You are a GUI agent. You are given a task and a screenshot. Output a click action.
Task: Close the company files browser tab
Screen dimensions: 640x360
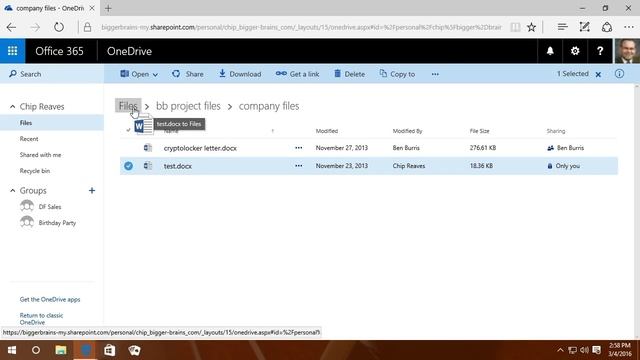point(92,8)
